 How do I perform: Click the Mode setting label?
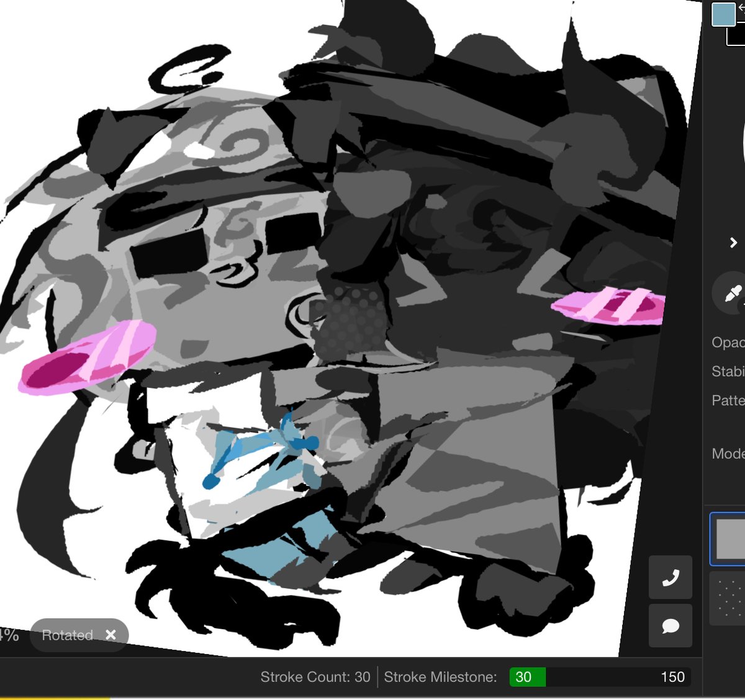click(x=728, y=454)
